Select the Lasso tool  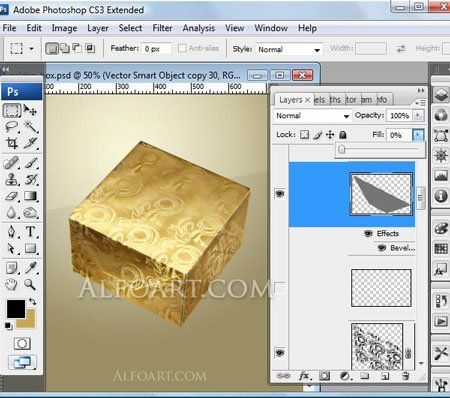12,127
